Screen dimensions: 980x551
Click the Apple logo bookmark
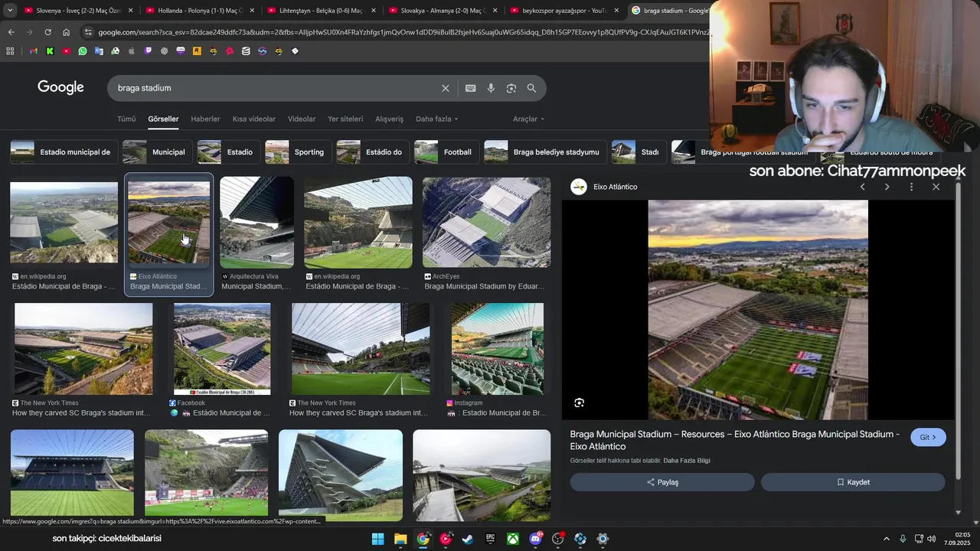click(x=132, y=51)
